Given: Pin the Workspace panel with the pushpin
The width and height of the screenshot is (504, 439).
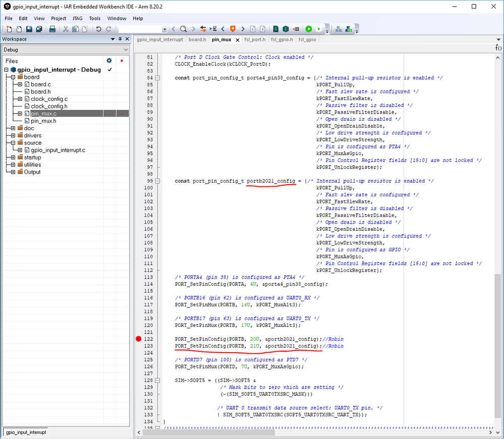Looking at the screenshot, I should (x=120, y=39).
